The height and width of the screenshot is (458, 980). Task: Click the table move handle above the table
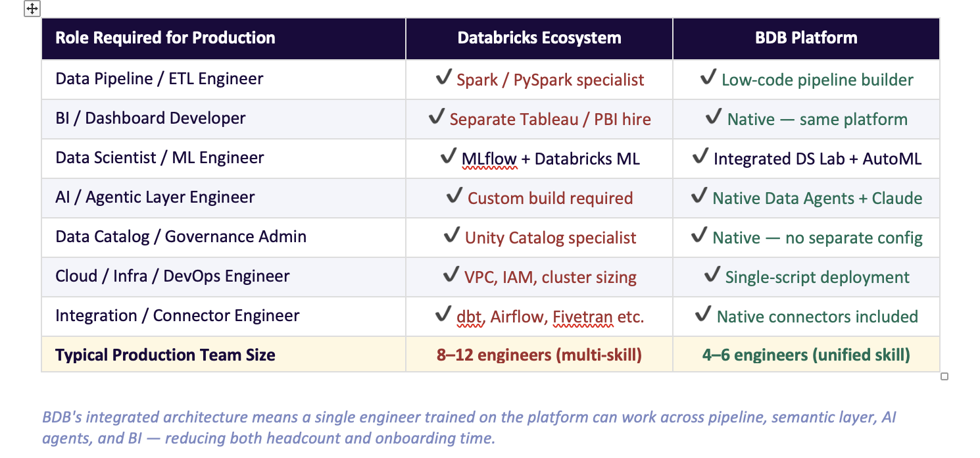click(32, 9)
